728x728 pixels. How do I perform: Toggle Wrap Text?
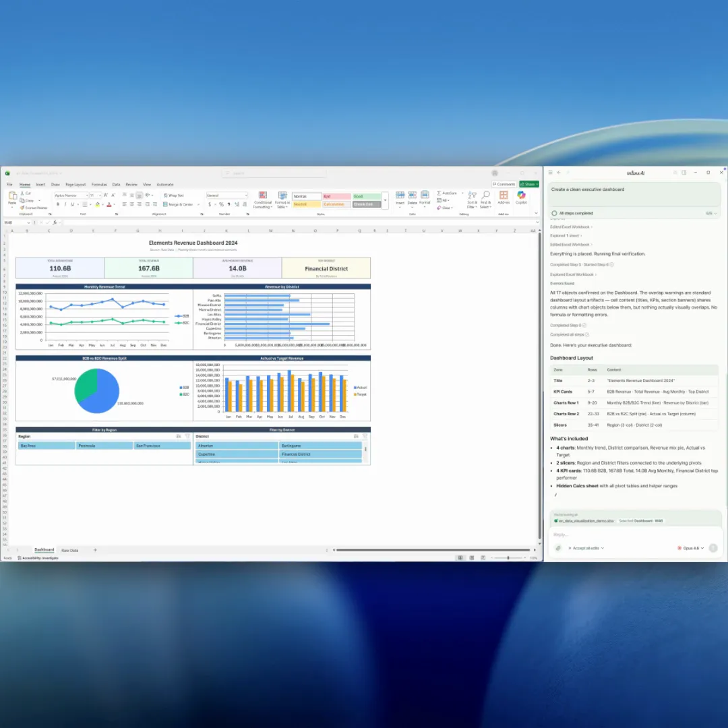[x=174, y=195]
